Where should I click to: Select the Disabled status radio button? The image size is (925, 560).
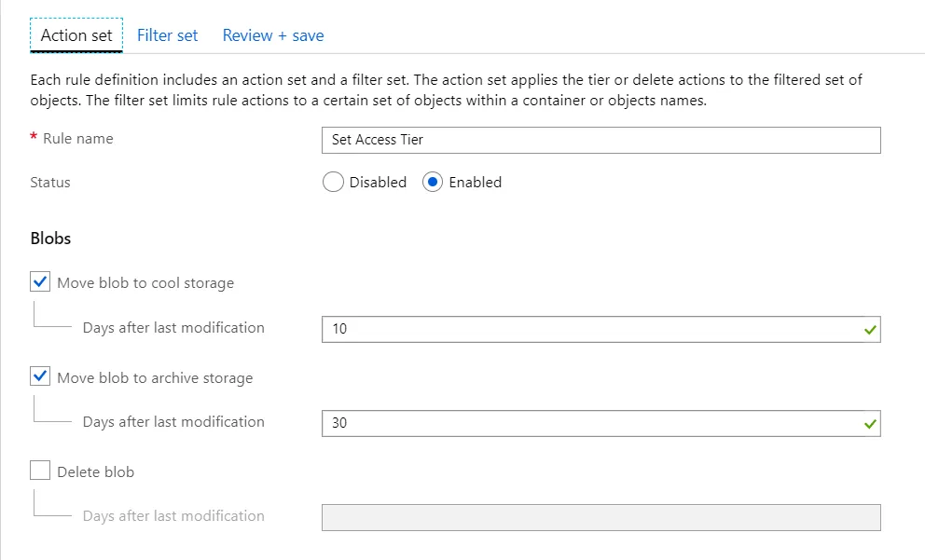333,183
